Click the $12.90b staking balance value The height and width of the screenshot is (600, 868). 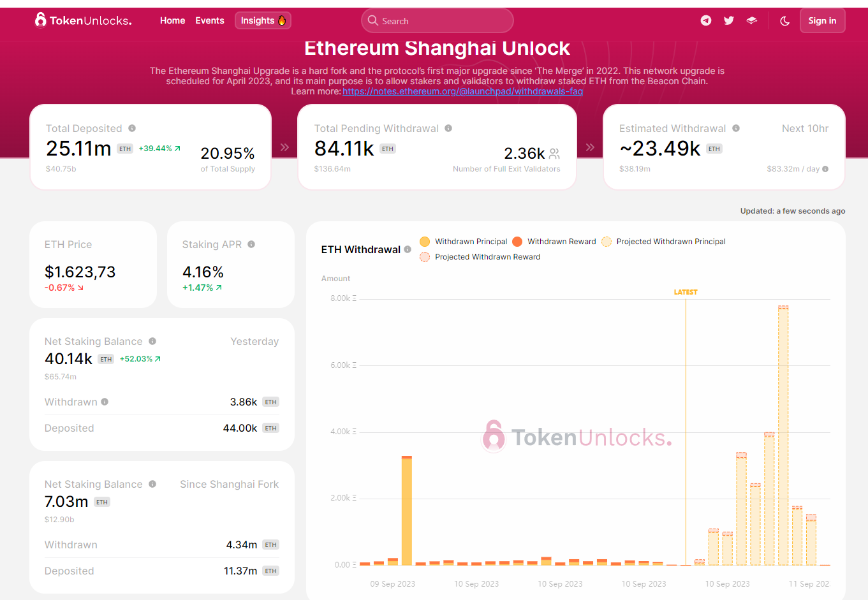tap(59, 520)
